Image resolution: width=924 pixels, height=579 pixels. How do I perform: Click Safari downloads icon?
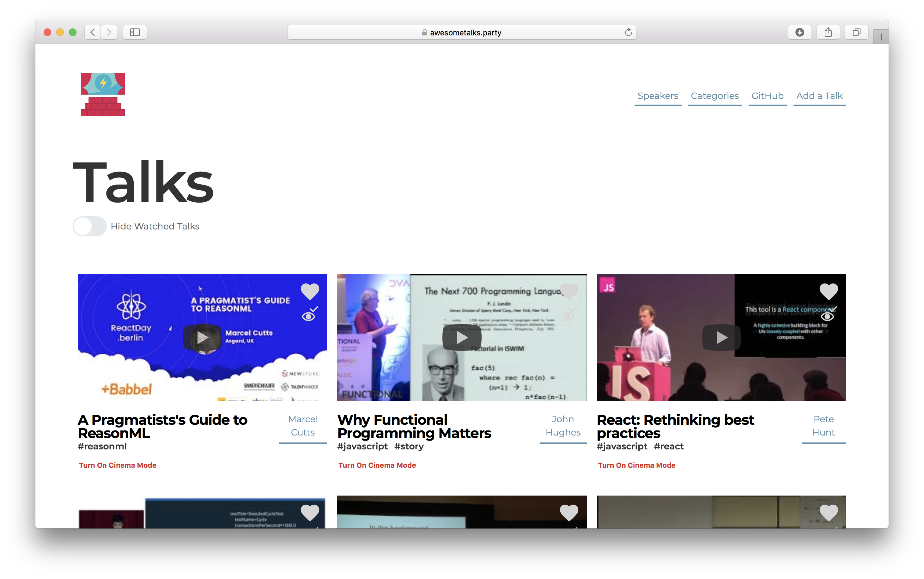799,32
